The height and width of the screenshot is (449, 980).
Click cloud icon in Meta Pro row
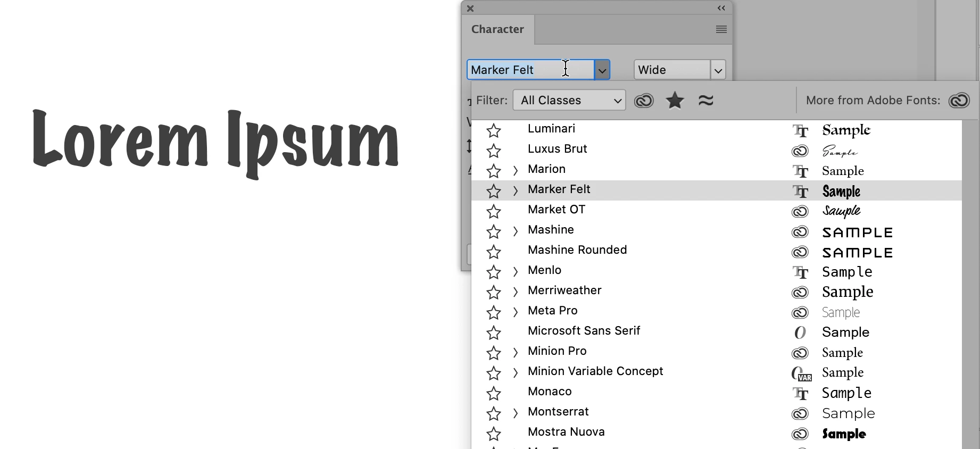(x=800, y=313)
